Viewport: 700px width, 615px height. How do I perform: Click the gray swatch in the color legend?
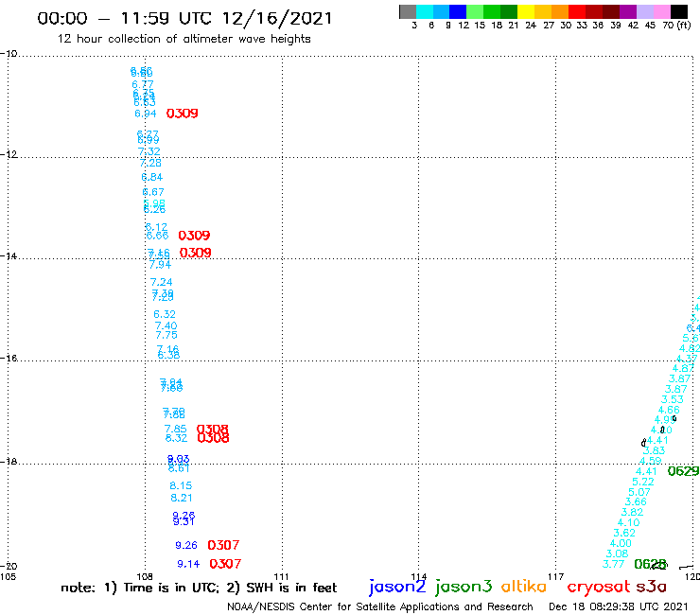[x=408, y=11]
